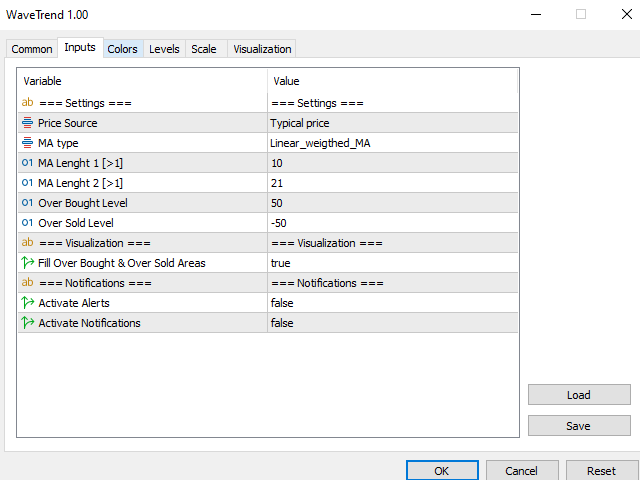Go to the Levels tab
Viewport: 640px width, 480px height.
164,49
